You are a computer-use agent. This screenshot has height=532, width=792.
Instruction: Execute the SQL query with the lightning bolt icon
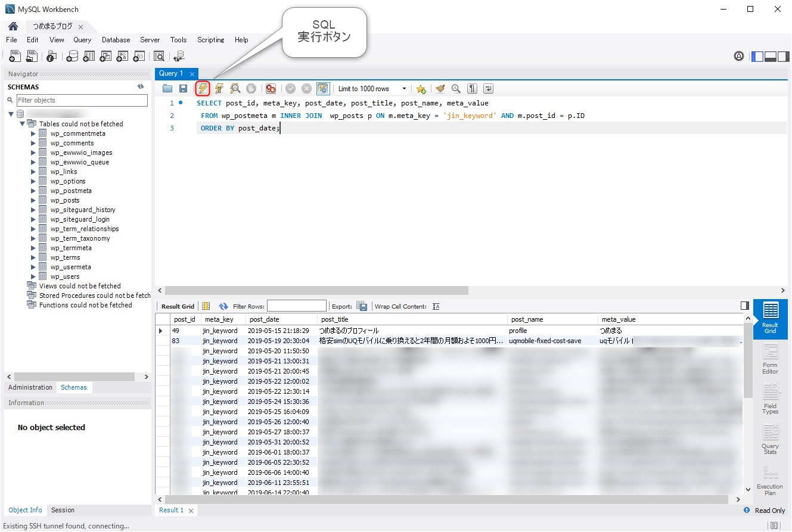coord(203,88)
